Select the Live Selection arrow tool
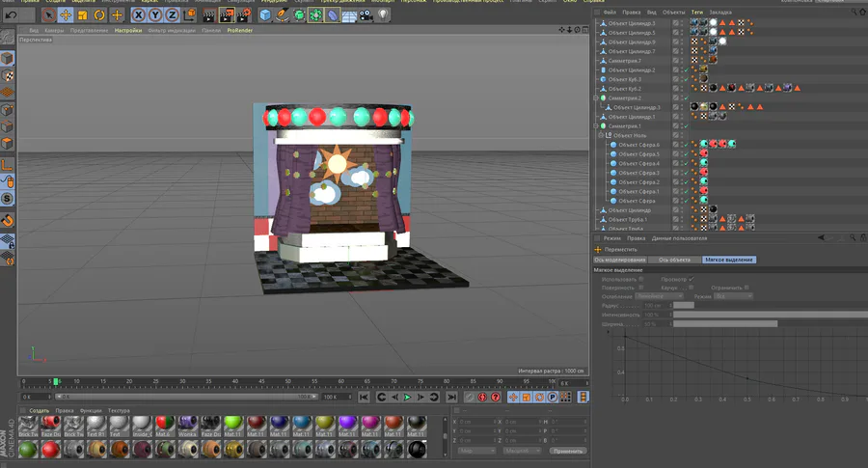The height and width of the screenshot is (468, 868). coord(49,14)
